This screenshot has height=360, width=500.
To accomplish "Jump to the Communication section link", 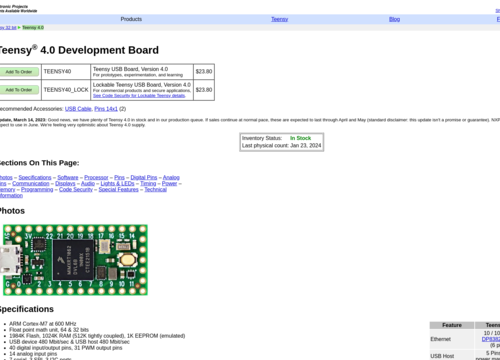I will pyautogui.click(x=31, y=184).
